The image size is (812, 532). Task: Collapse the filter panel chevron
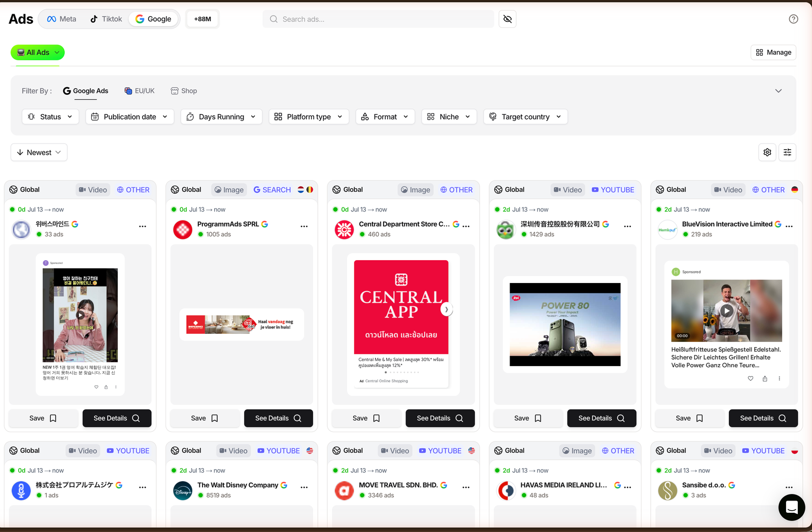point(779,91)
